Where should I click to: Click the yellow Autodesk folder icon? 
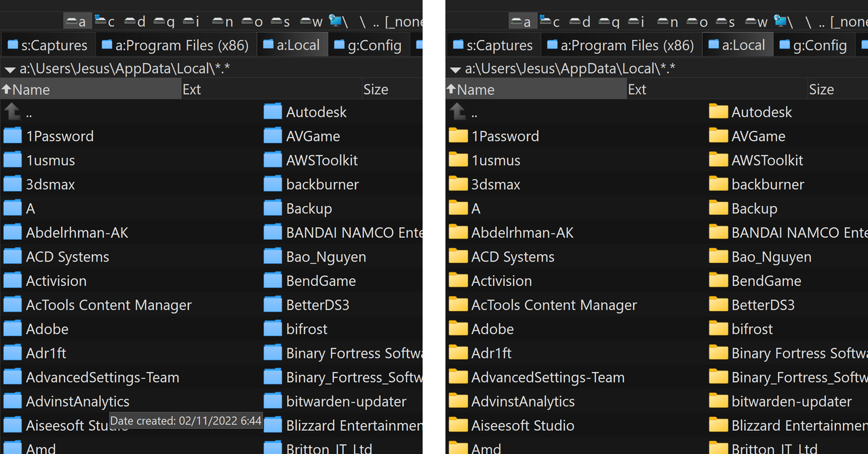coord(718,112)
